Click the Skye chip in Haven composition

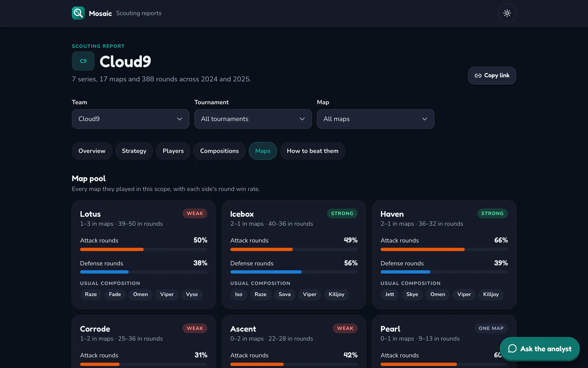click(412, 294)
